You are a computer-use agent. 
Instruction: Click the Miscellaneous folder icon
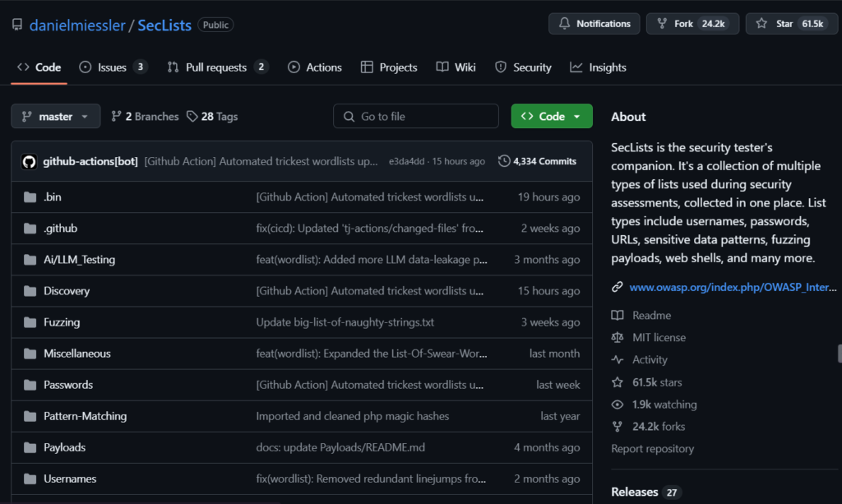[x=30, y=354]
